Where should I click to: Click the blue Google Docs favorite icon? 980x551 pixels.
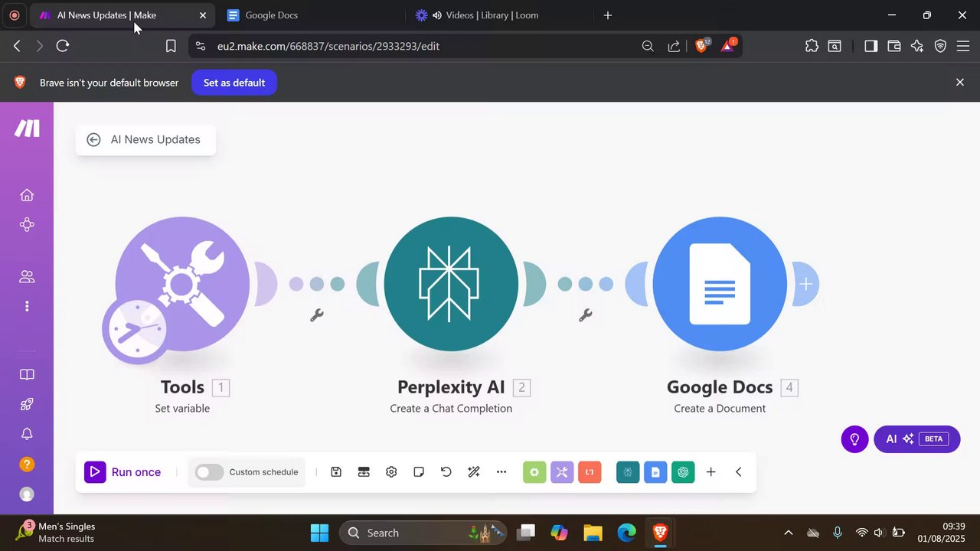655,472
